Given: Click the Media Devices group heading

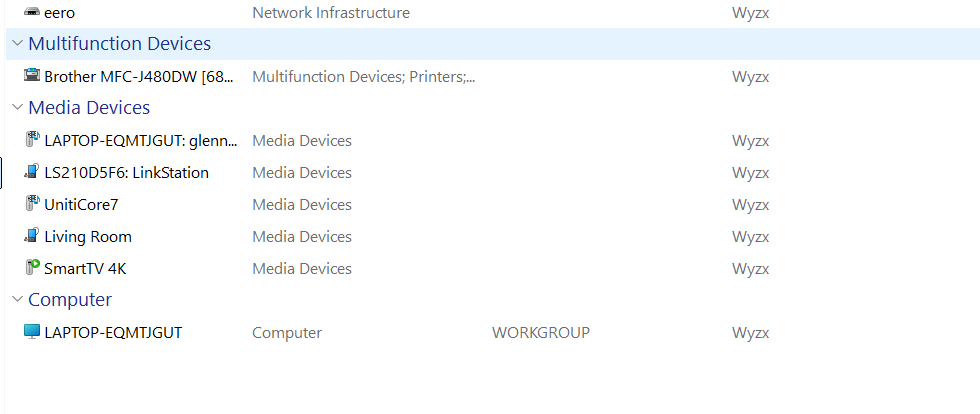Looking at the screenshot, I should (89, 108).
